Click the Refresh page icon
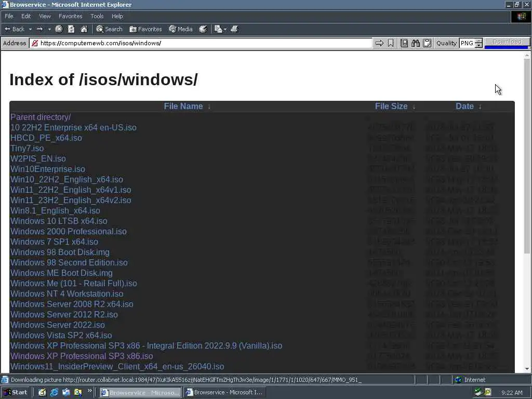 pyautogui.click(x=71, y=29)
